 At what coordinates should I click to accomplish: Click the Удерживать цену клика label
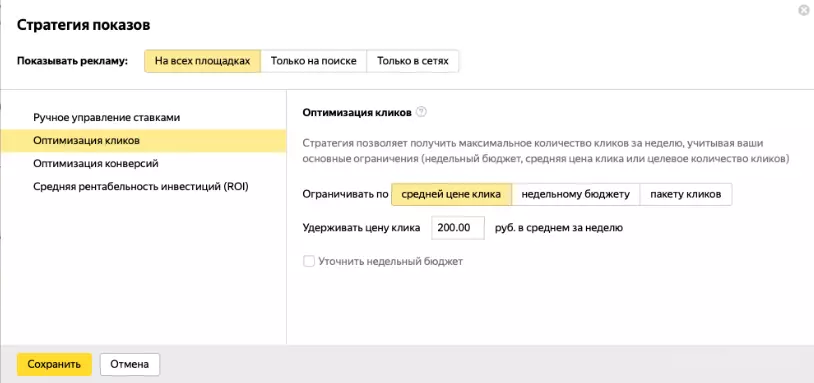tap(361, 228)
